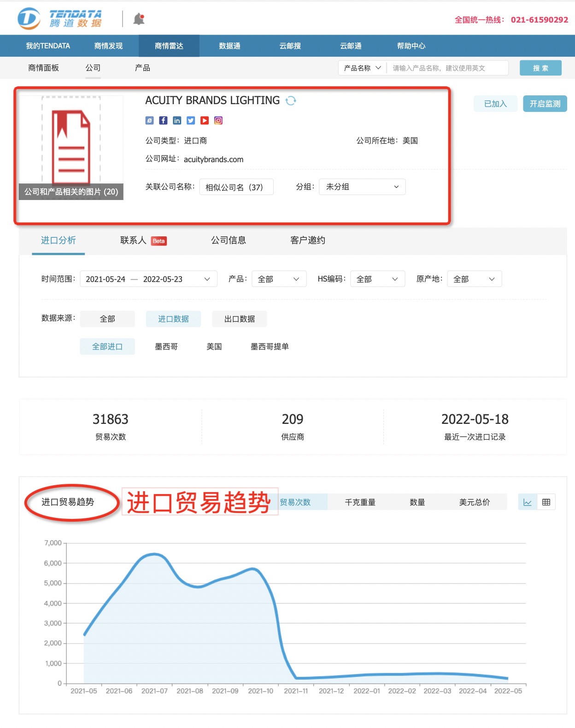Click refresh icon beside ACUITY BRANDS LIGHTING
The image size is (575, 728).
[290, 100]
